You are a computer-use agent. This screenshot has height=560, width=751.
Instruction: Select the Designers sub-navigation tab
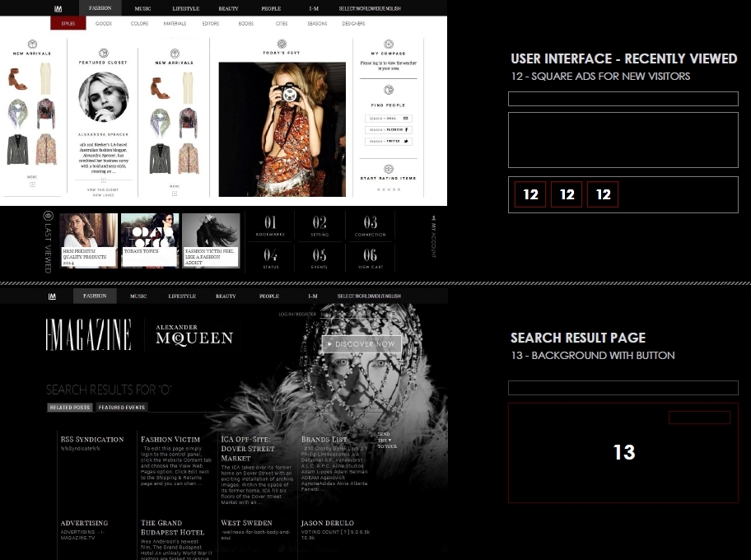point(353,24)
